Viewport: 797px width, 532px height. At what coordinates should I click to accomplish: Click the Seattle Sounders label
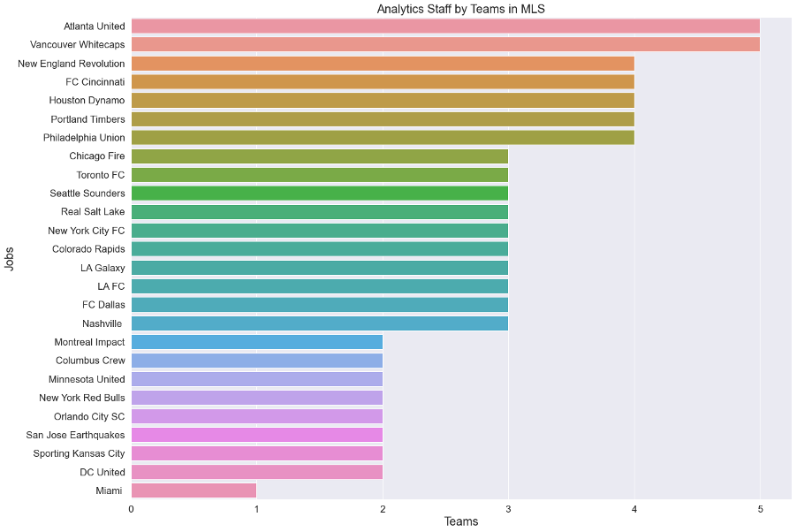pos(87,194)
